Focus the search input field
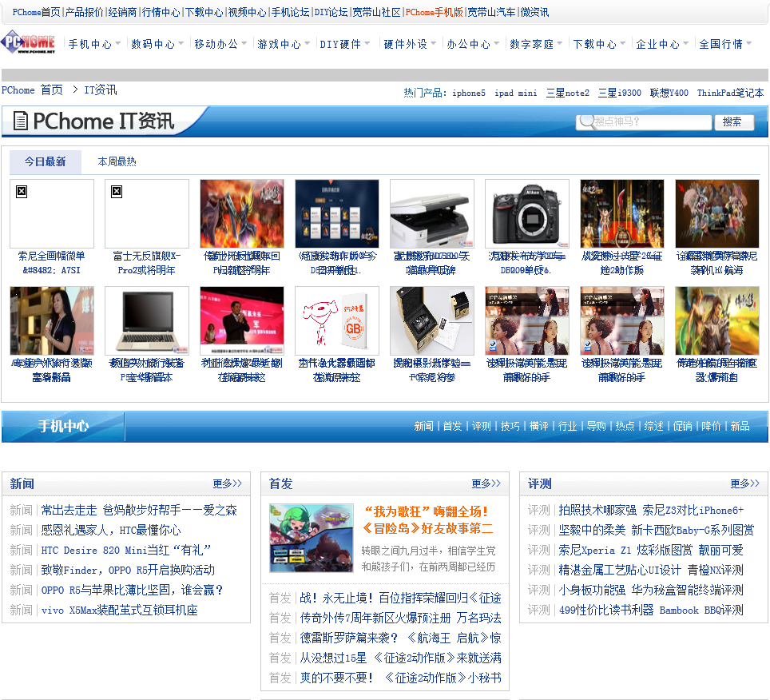Viewport: 770px width, 700px height. coord(644,121)
